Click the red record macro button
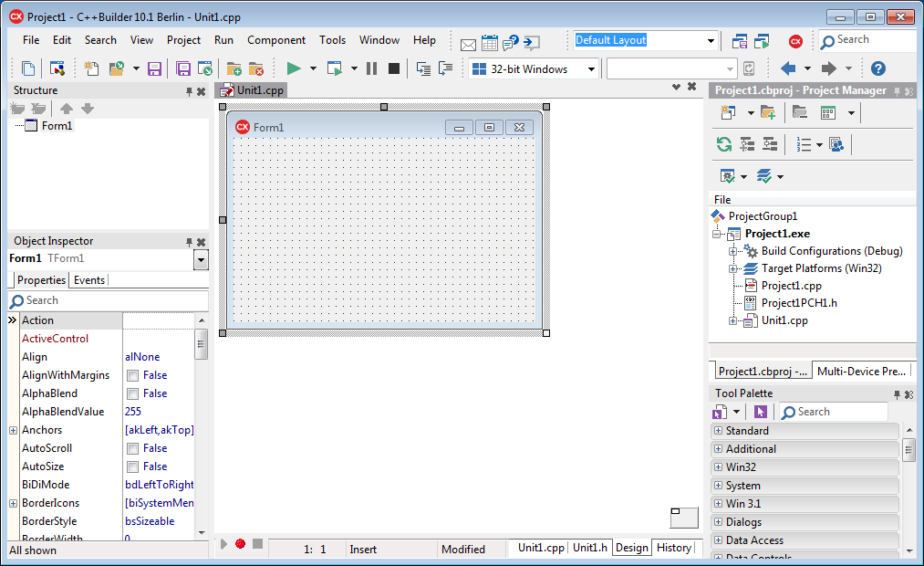This screenshot has width=924, height=566. pos(241,543)
